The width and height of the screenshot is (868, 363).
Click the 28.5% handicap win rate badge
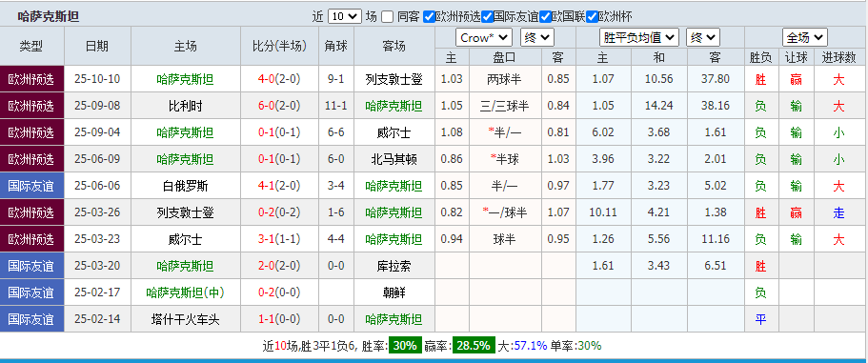click(x=474, y=346)
